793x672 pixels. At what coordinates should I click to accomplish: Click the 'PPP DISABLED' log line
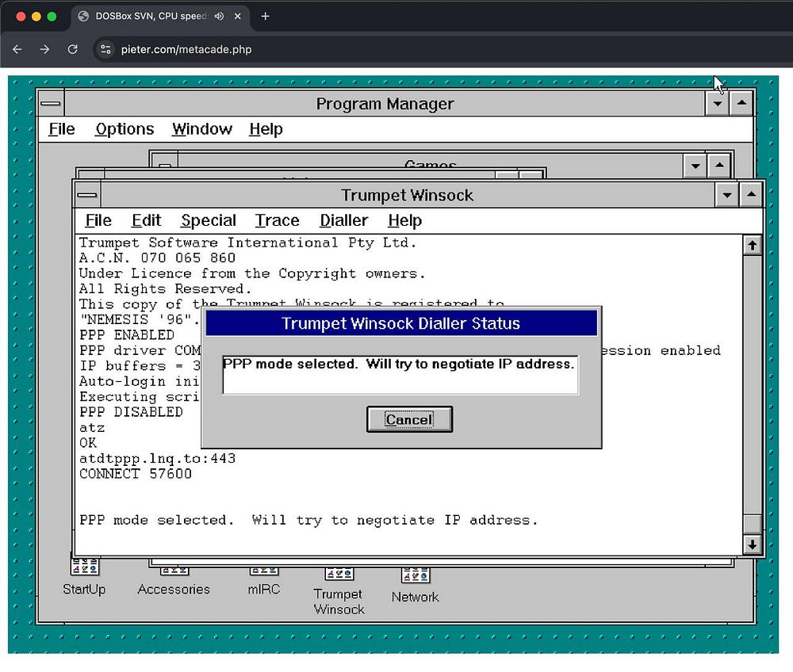[x=131, y=412]
